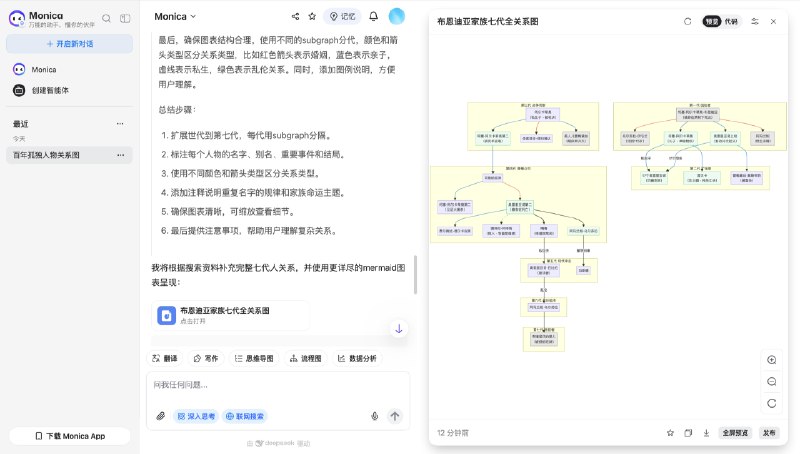Screen dimensions: 800x454
Task: Collapse the sidebar panel icon
Action: [125, 18]
